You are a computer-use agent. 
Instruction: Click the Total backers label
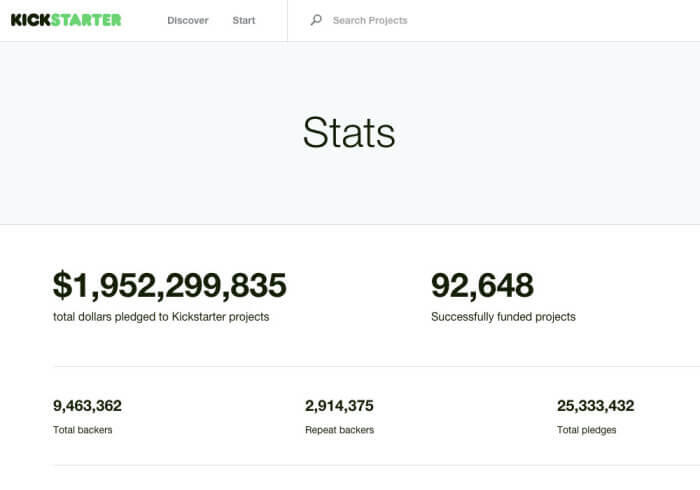(82, 430)
